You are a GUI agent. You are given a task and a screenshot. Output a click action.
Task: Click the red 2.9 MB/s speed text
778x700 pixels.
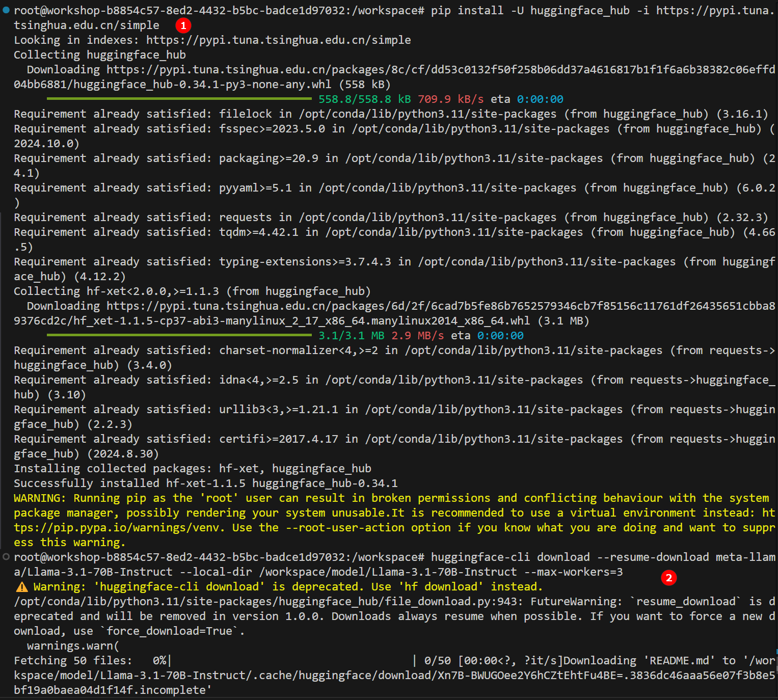pyautogui.click(x=417, y=336)
